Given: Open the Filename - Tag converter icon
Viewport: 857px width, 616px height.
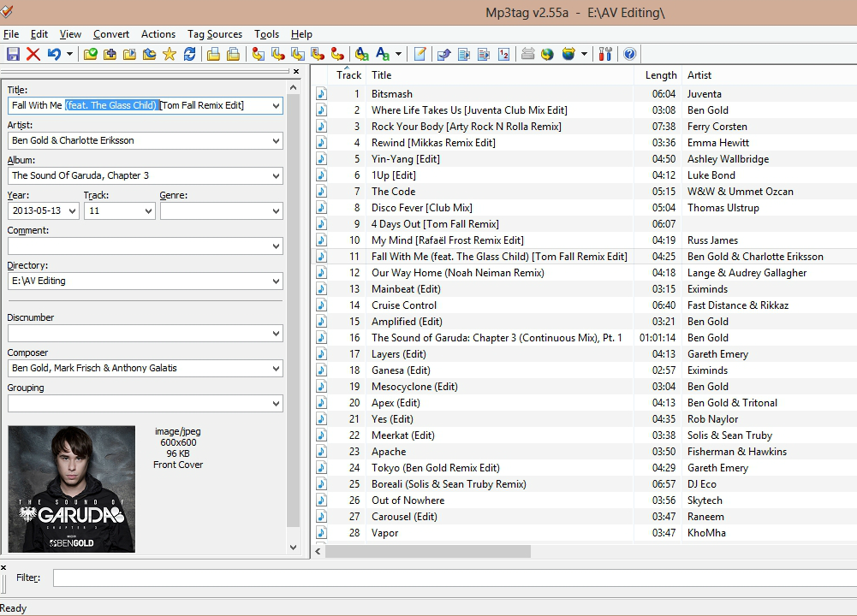Looking at the screenshot, I should coord(298,54).
